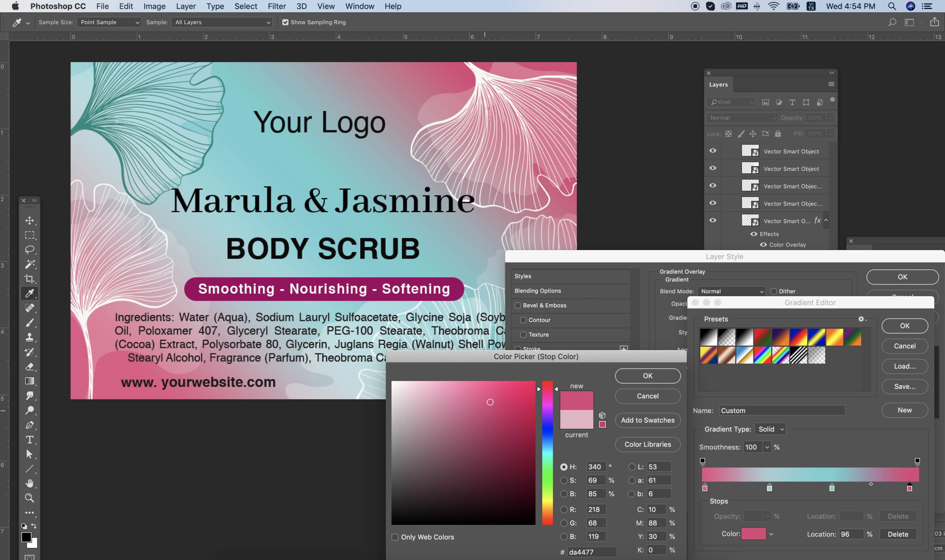Check Only Web Colors option
The image size is (945, 560).
(395, 537)
